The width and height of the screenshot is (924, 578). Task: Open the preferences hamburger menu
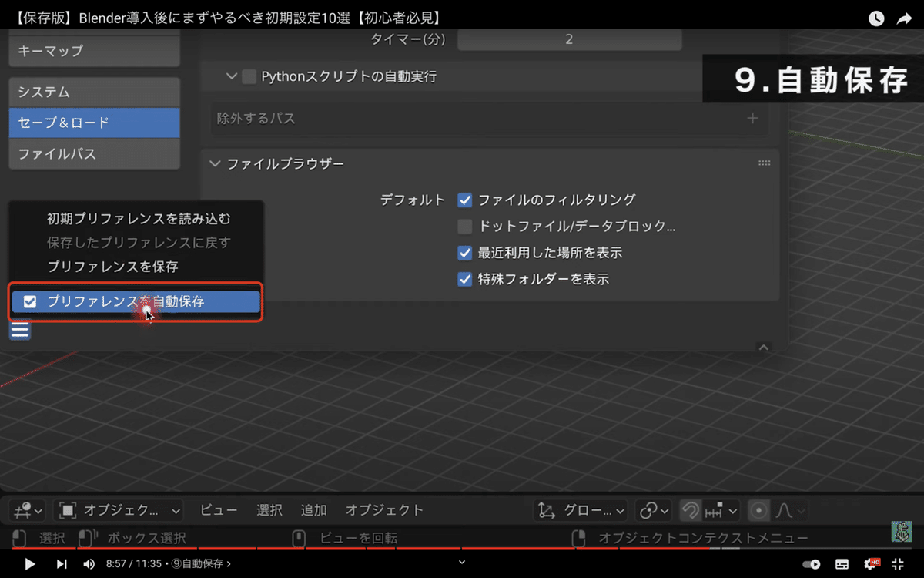pos(20,331)
